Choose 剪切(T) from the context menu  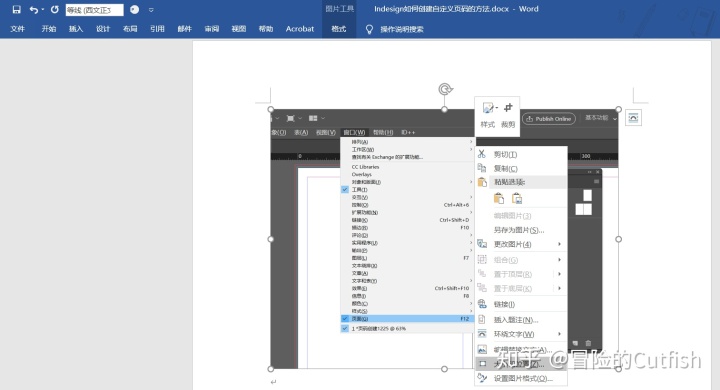point(521,154)
